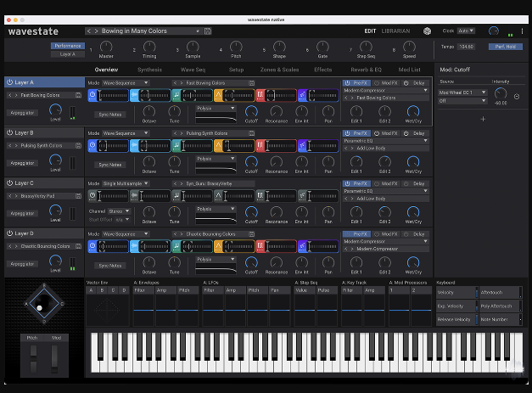Select Layer D green Pitch lane icon
The height and width of the screenshot is (393, 532).
pos(176,246)
